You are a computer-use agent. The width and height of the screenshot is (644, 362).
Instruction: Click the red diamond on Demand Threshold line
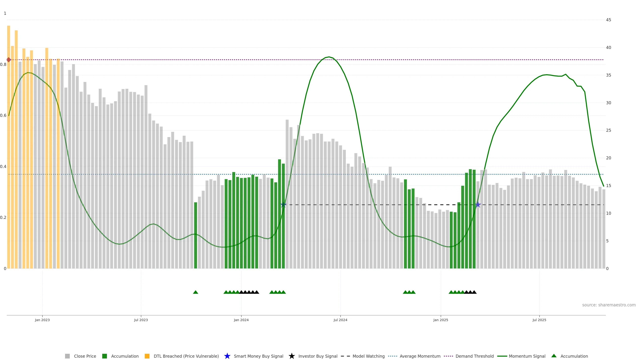pos(9,60)
